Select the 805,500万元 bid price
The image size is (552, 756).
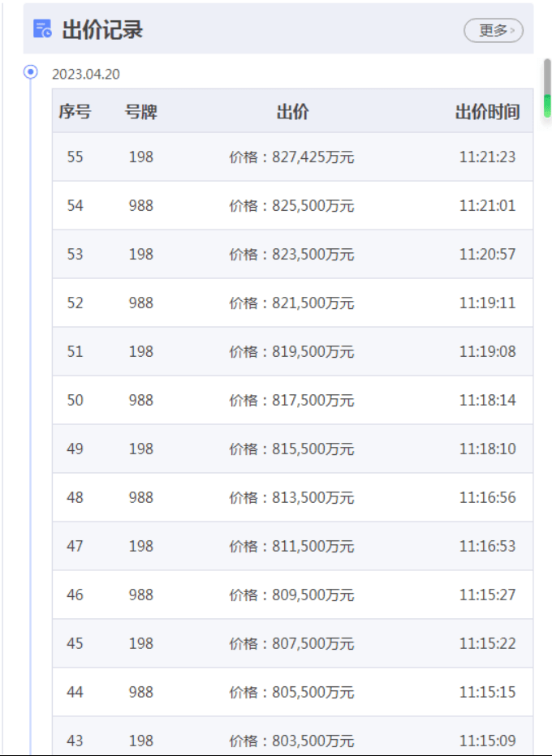tap(291, 693)
